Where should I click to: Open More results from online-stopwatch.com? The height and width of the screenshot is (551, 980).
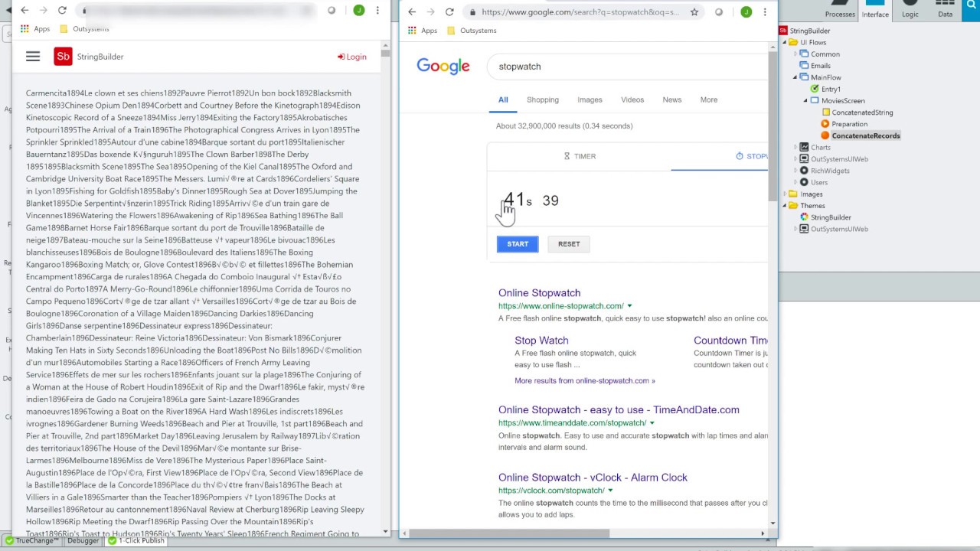[585, 381]
